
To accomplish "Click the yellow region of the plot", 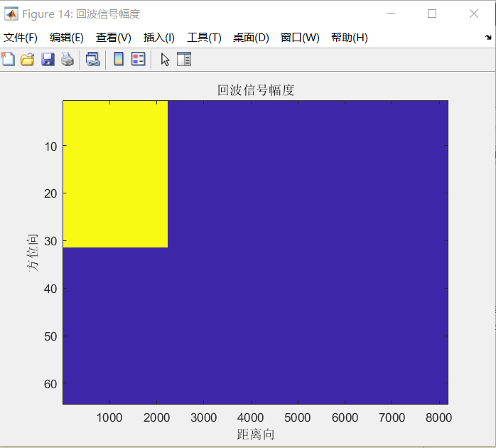I will pyautogui.click(x=115, y=174).
